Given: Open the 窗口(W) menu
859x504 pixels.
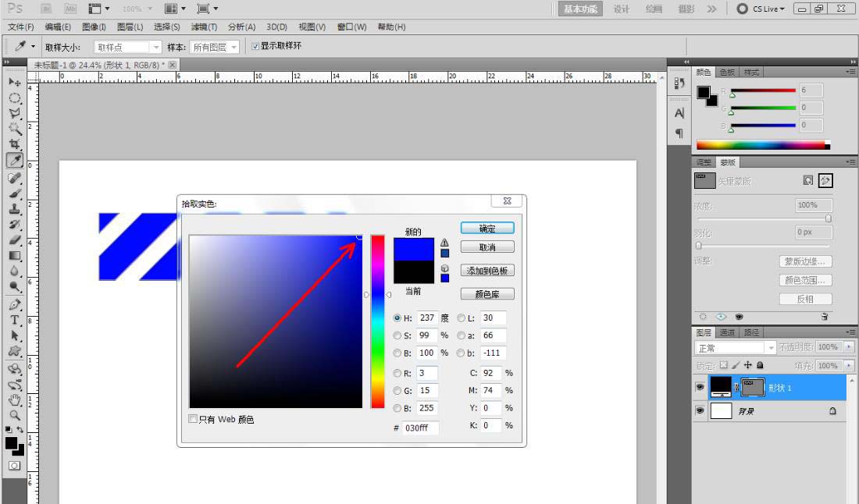Looking at the screenshot, I should (x=351, y=27).
